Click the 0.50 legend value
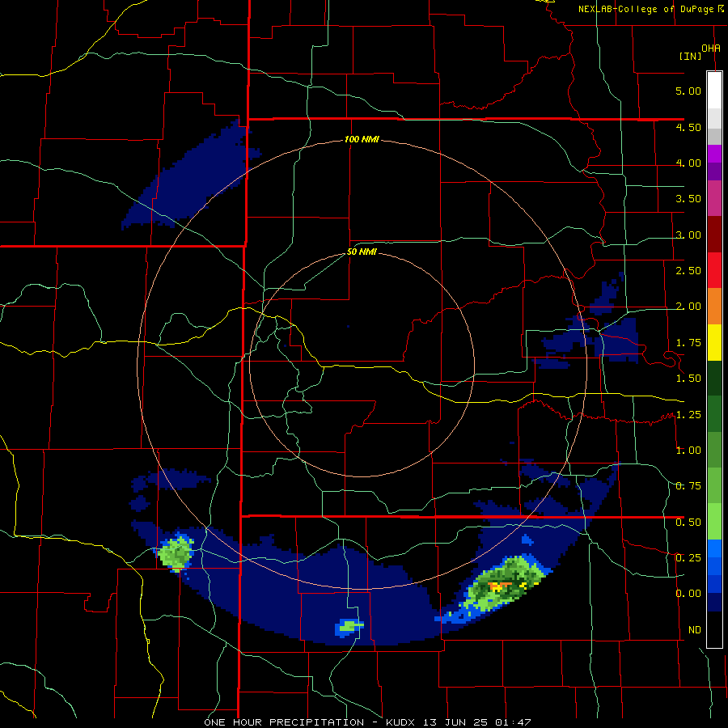Viewport: 728px width, 728px height. tap(688, 523)
